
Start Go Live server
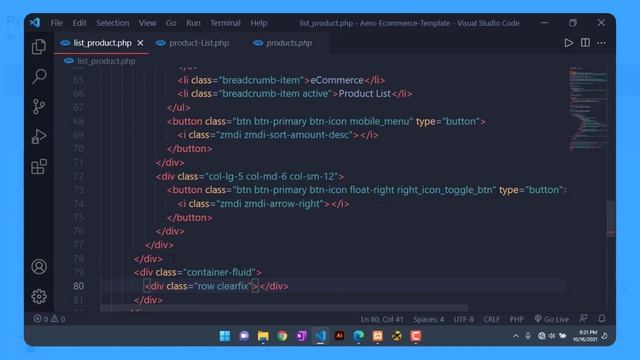click(551, 319)
